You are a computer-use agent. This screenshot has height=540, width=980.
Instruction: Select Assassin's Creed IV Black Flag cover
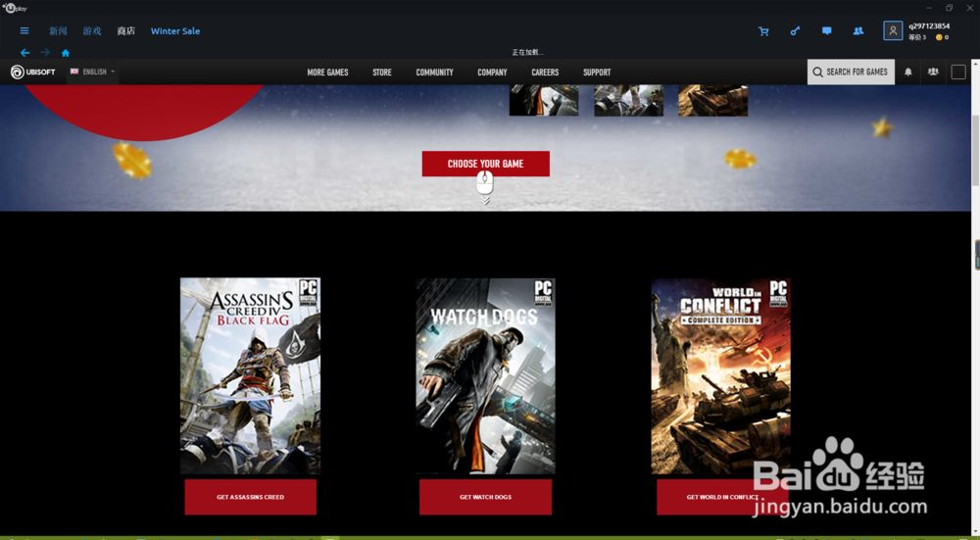tap(251, 375)
